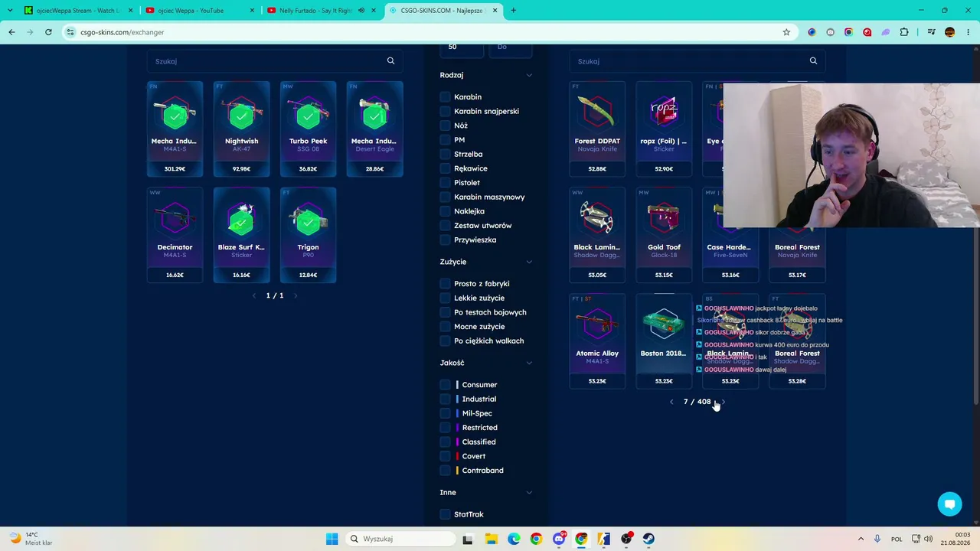Open a new browser tab
Screen dimensions: 980x551
tap(513, 11)
